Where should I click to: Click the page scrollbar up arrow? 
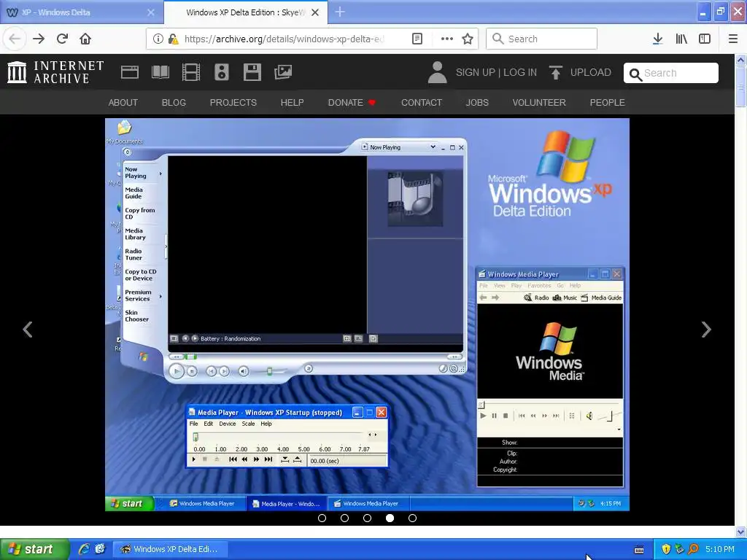[x=740, y=60]
